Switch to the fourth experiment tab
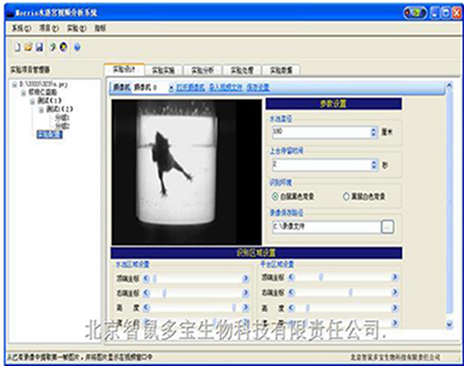The height and width of the screenshot is (366, 464). coord(242,70)
